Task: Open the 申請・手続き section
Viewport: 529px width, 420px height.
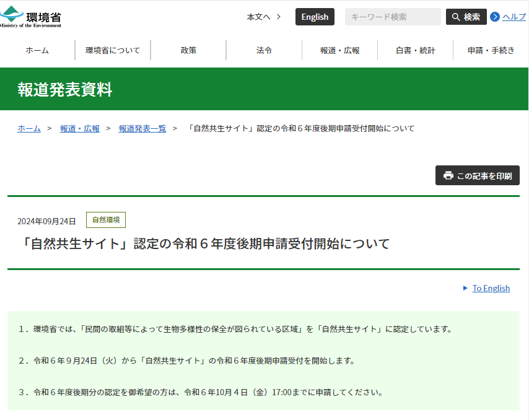Action: pyautogui.click(x=490, y=50)
